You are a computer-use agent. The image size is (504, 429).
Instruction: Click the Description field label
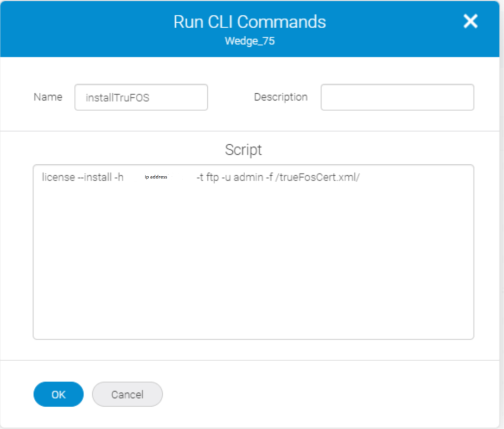[x=281, y=97]
